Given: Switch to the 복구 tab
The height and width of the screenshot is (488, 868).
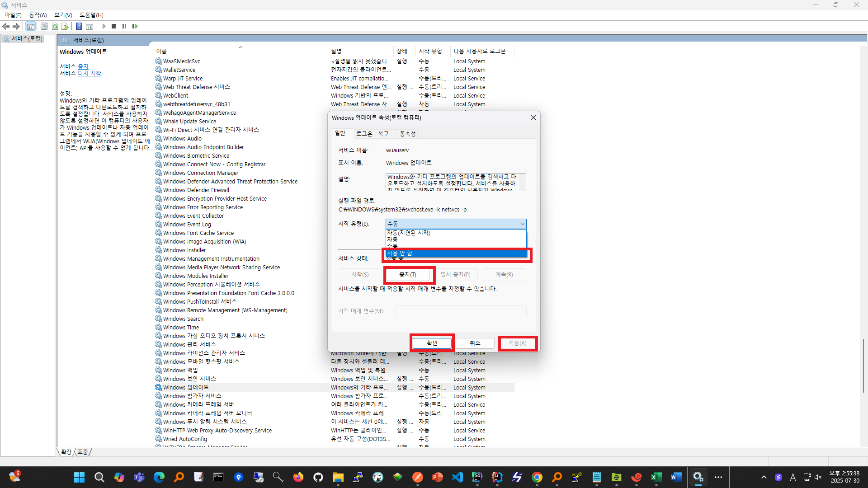Looking at the screenshot, I should tap(383, 134).
